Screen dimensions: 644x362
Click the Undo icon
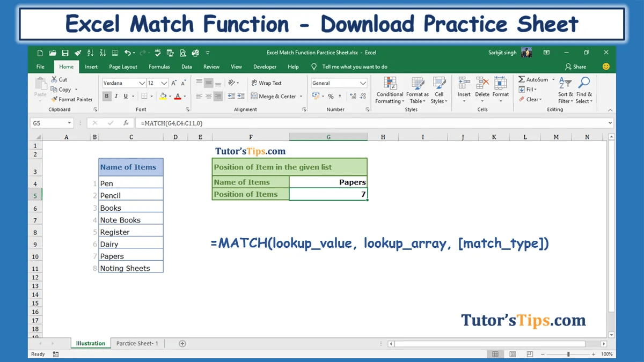127,53
